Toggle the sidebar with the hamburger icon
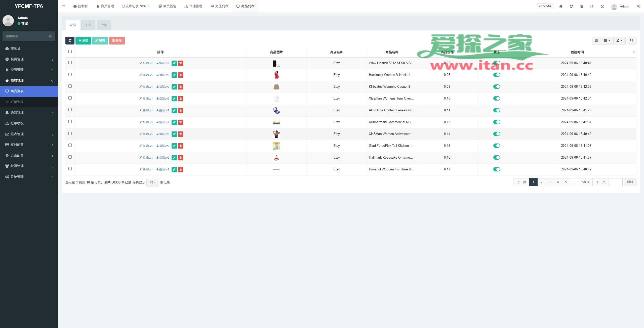Image resolution: width=644 pixels, height=328 pixels. point(63,6)
